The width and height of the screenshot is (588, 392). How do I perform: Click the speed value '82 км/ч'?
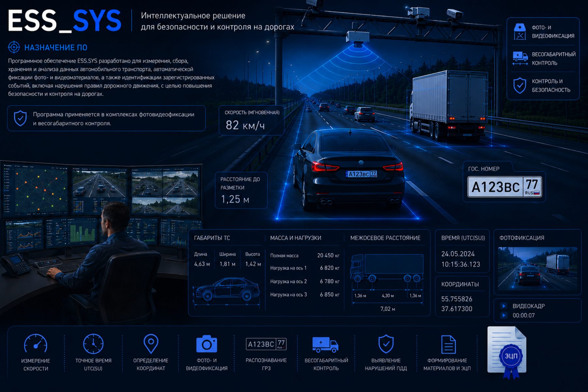pyautogui.click(x=245, y=125)
